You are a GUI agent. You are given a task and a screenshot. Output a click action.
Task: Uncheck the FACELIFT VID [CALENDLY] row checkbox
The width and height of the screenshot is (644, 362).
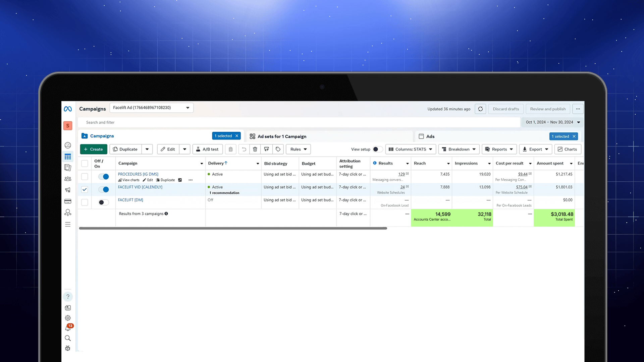click(85, 189)
